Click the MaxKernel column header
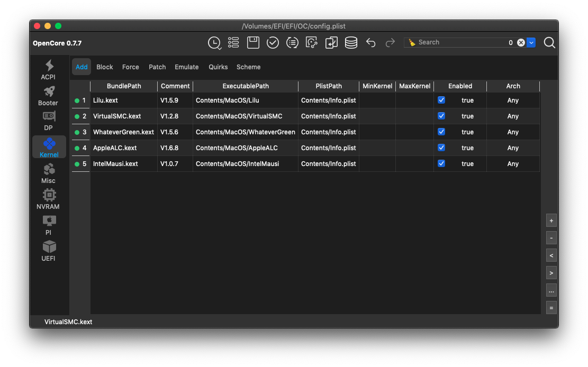The width and height of the screenshot is (588, 367). (415, 86)
